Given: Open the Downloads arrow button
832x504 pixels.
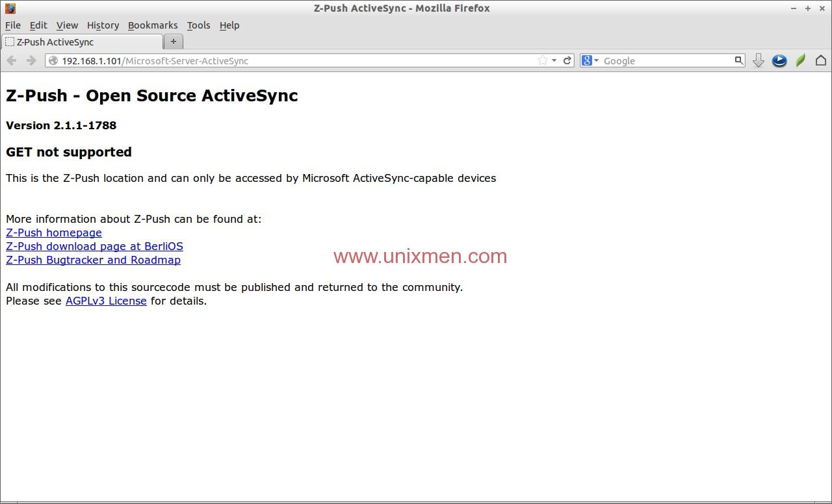Looking at the screenshot, I should [758, 60].
